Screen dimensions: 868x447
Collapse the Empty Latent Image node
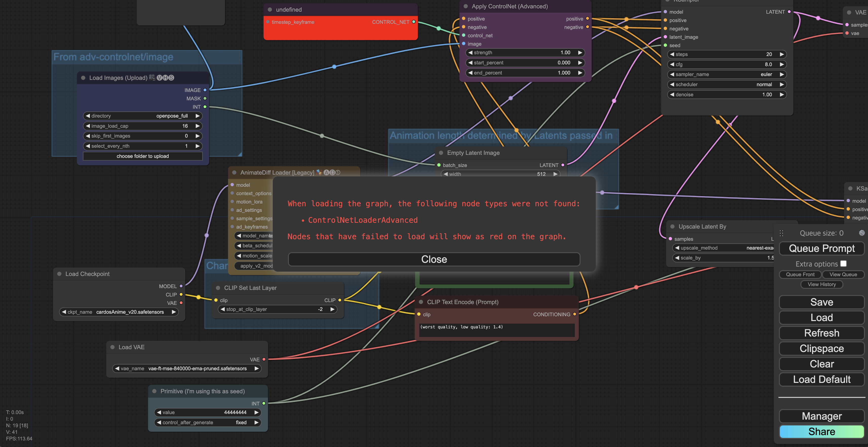click(441, 153)
